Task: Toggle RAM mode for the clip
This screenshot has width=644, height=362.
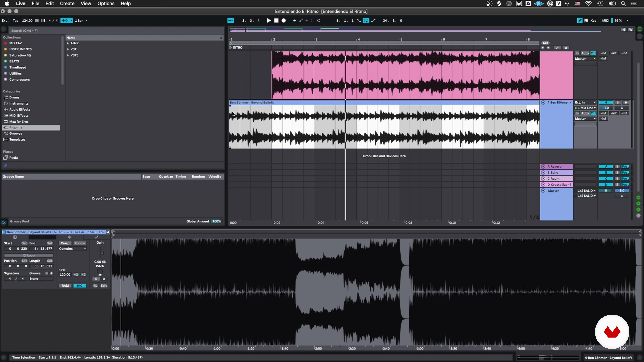Action: coord(65,286)
